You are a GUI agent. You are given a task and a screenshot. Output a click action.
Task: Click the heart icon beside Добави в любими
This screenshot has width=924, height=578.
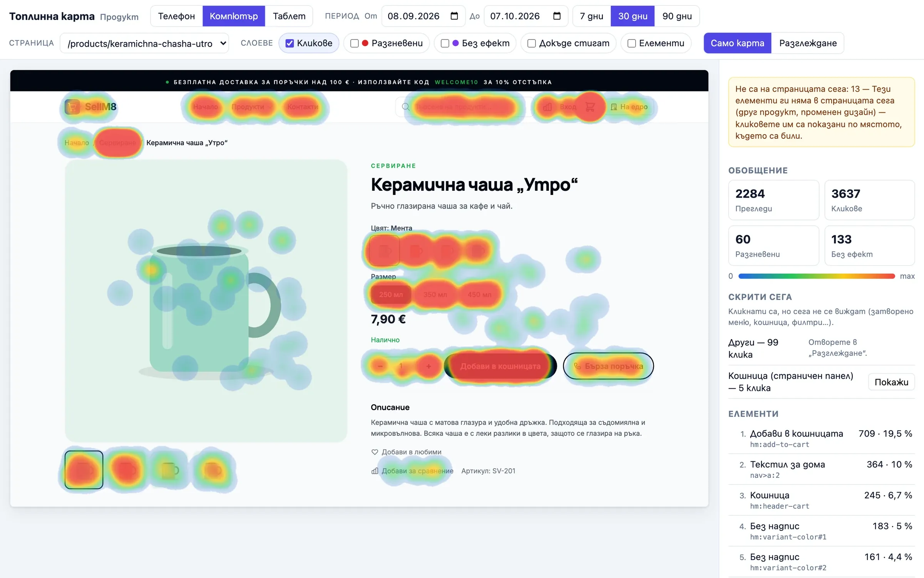pyautogui.click(x=375, y=452)
